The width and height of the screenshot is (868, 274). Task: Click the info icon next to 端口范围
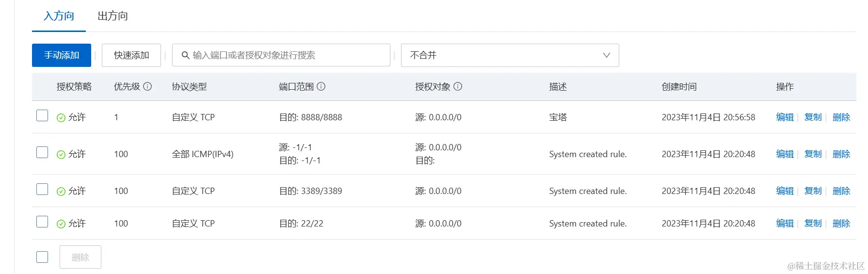[321, 86]
